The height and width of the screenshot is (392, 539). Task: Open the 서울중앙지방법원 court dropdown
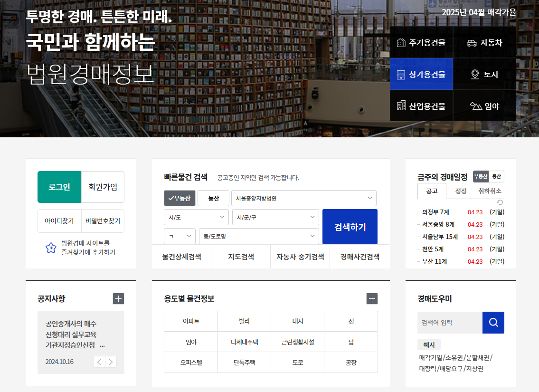[303, 198]
